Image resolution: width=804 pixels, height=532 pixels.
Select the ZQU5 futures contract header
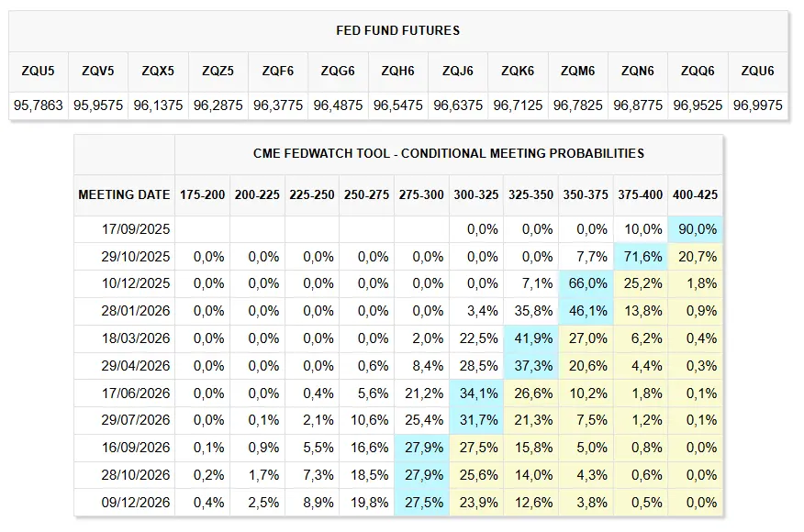(x=39, y=70)
